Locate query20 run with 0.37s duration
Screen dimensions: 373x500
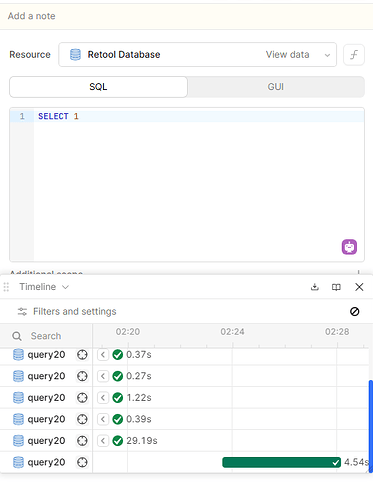tap(82, 355)
